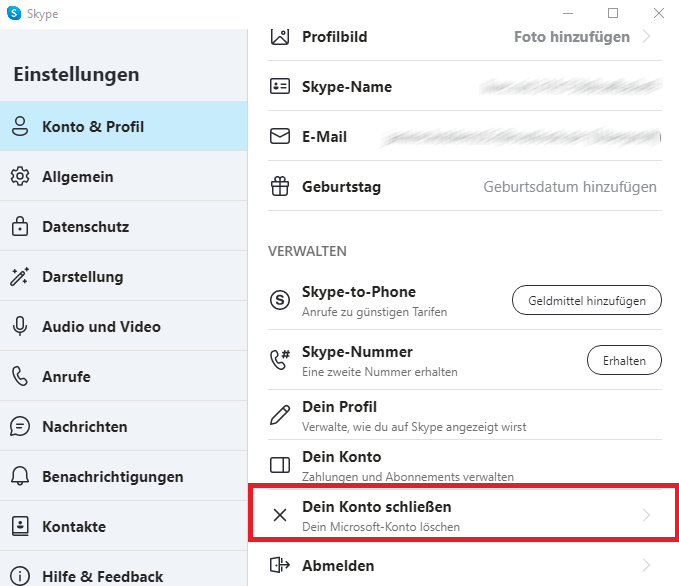Click the phone handset icon for Anrufe
Viewport: 679px width, 586px height.
(20, 376)
